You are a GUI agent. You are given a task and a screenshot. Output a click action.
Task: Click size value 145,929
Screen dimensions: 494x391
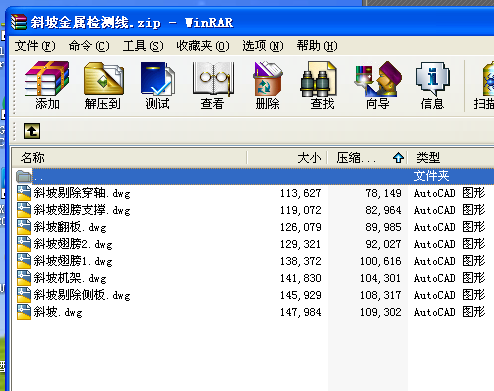pyautogui.click(x=301, y=295)
